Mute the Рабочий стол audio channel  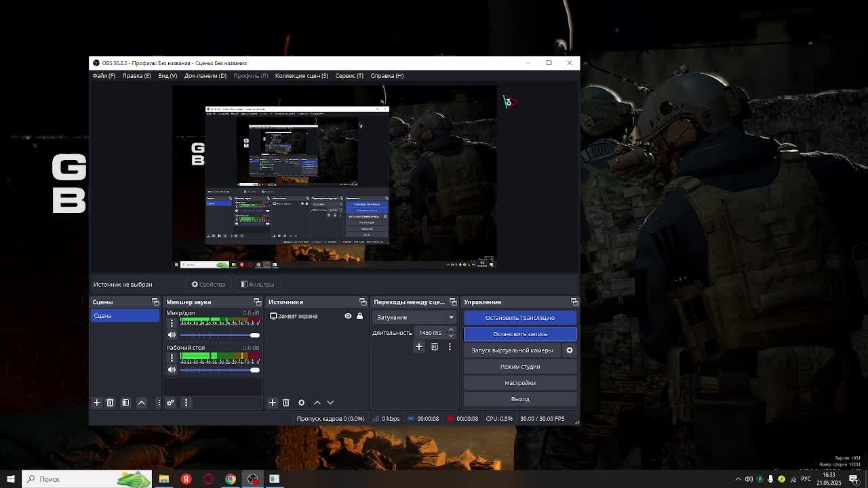pos(172,369)
